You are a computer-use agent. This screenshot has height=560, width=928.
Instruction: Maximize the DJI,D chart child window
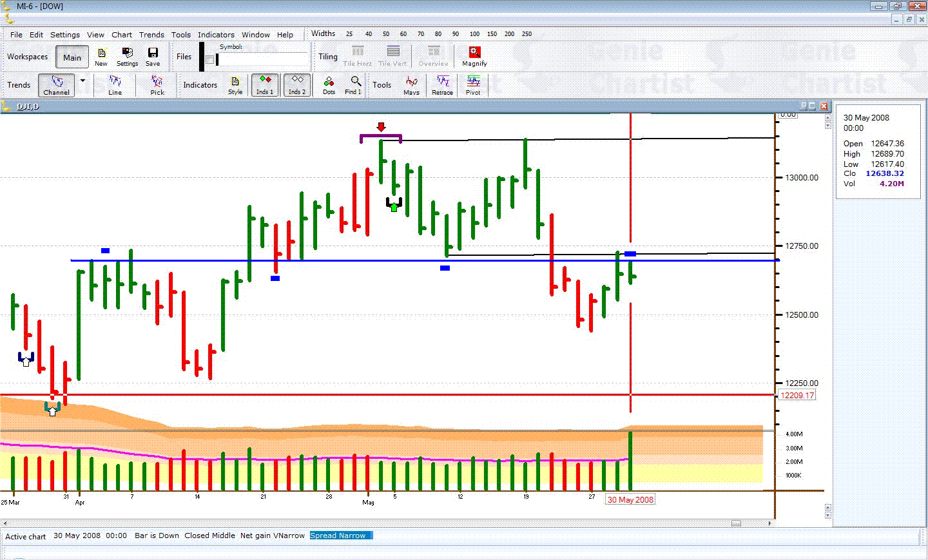tap(813, 106)
